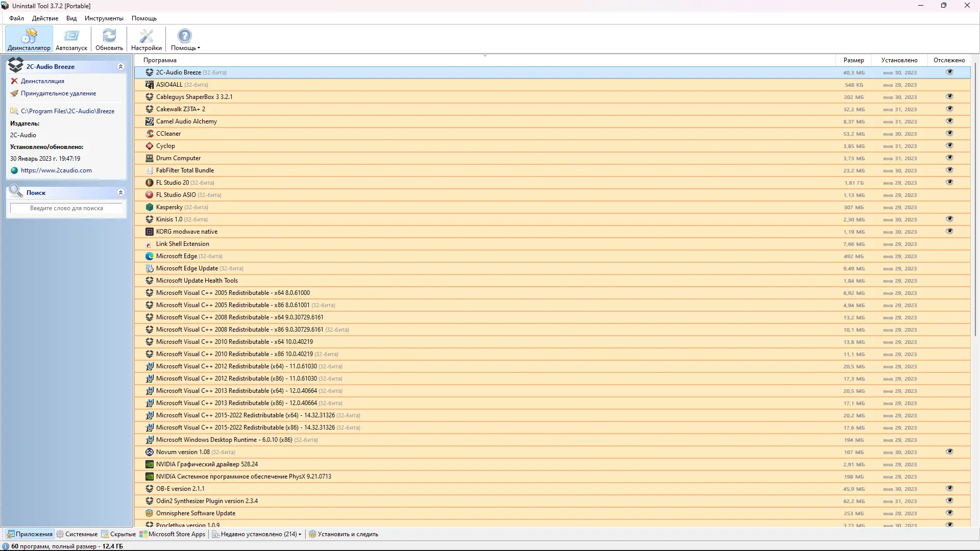Collapse the 2C-Audio Breeze info panel
This screenshot has width=980, height=551.
click(x=120, y=67)
